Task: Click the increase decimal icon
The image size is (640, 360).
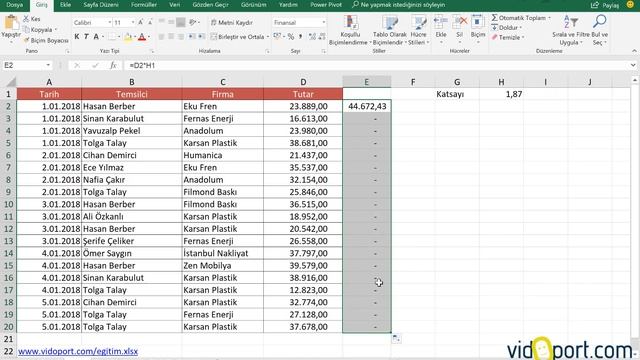Action: (x=312, y=37)
